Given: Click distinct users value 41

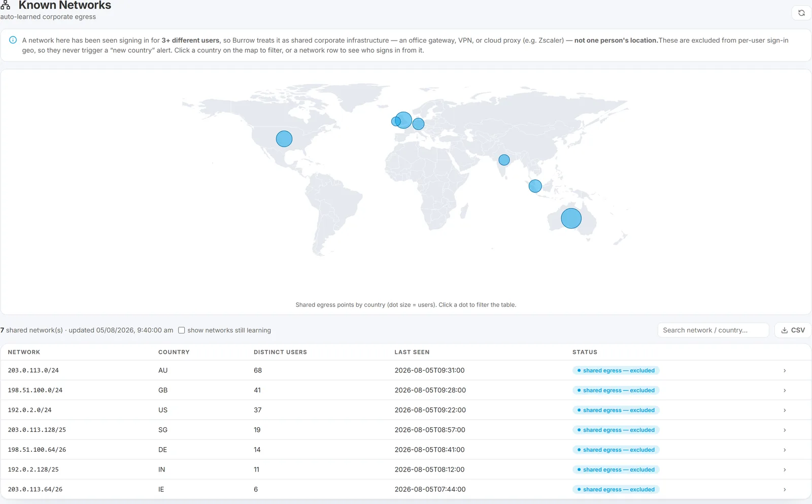Looking at the screenshot, I should [257, 390].
